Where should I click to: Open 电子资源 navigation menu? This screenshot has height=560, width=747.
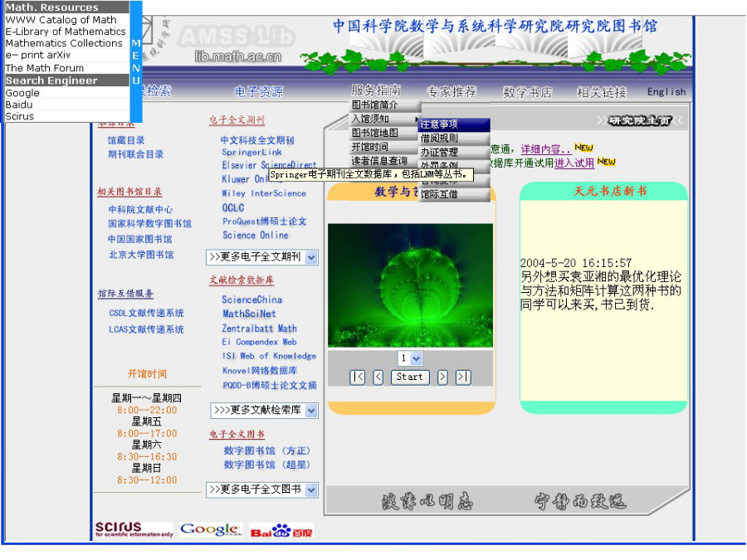pyautogui.click(x=259, y=91)
